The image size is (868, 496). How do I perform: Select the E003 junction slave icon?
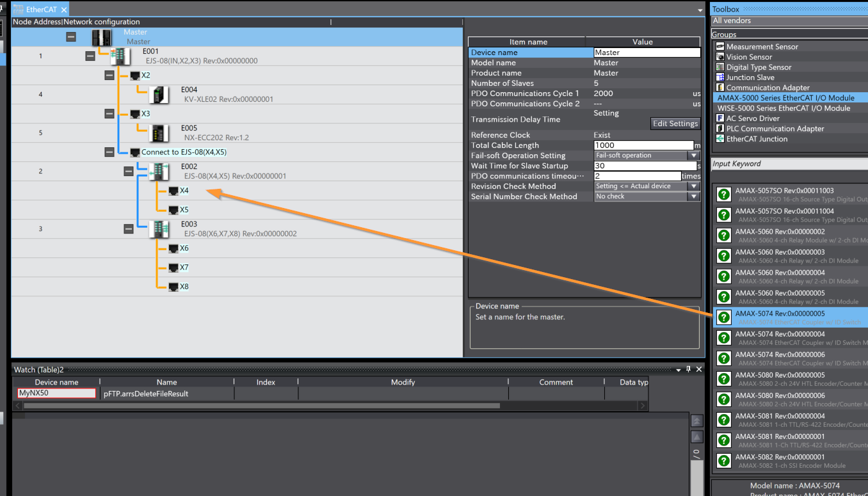tap(159, 229)
